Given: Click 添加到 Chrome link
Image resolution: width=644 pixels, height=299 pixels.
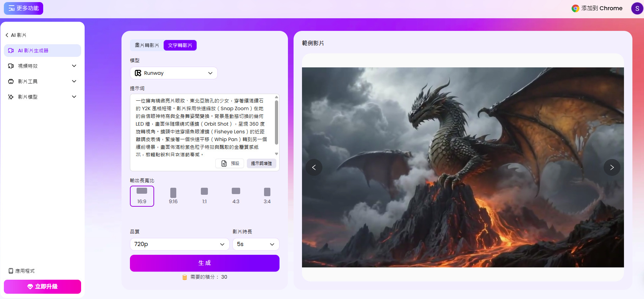Looking at the screenshot, I should [x=597, y=8].
